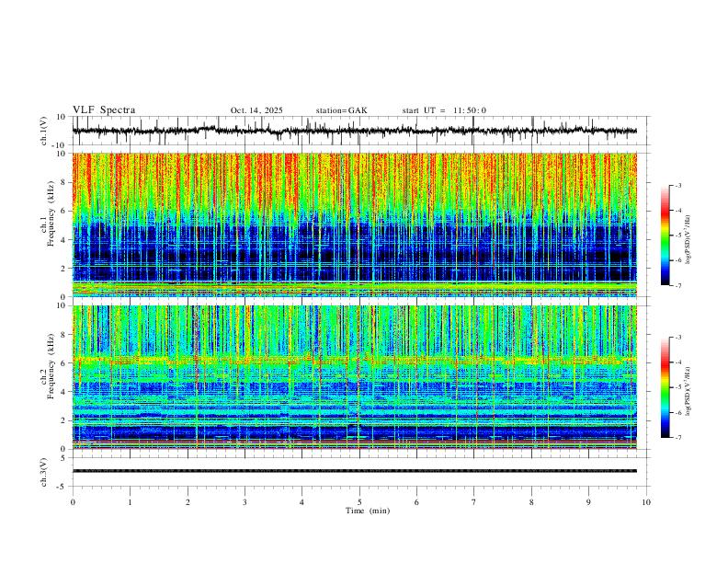Viewport: 728px width, 563px height.
Task: Click the ch.3 flat signal trace
Action: tap(354, 471)
